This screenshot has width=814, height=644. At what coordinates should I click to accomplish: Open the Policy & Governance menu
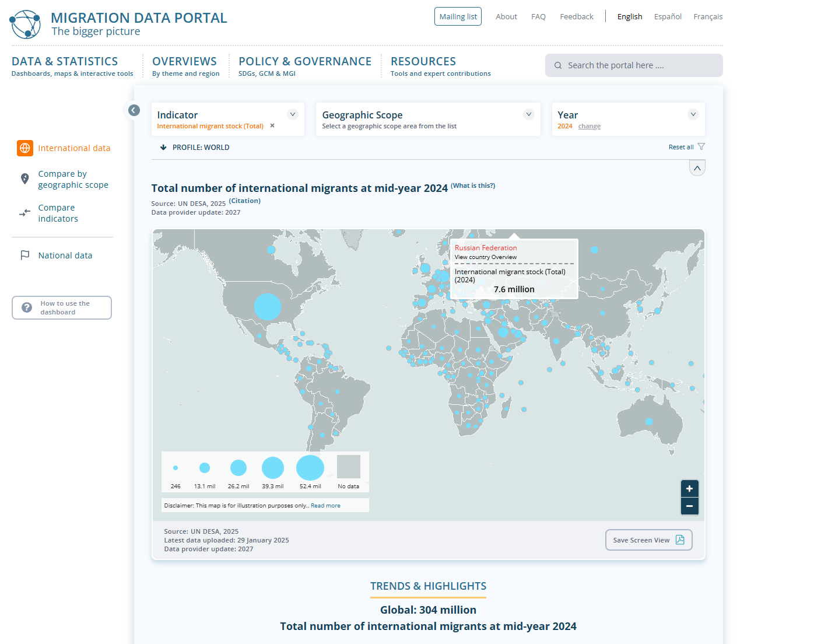304,62
